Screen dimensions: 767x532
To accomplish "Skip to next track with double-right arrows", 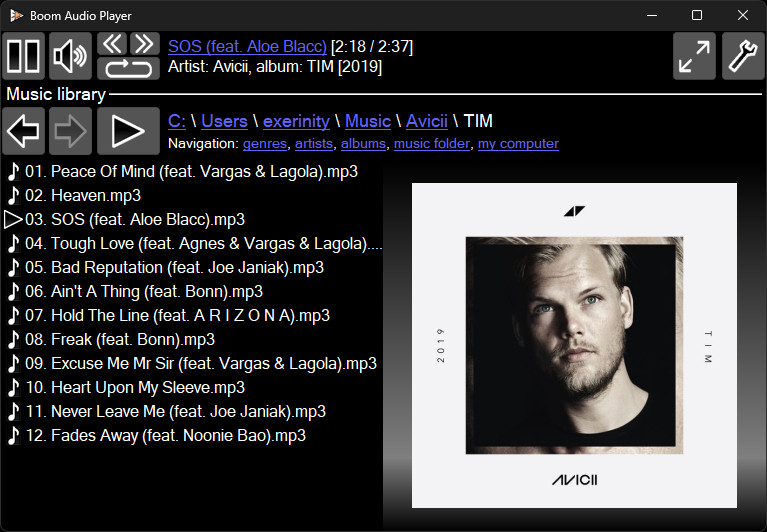I will coord(144,44).
